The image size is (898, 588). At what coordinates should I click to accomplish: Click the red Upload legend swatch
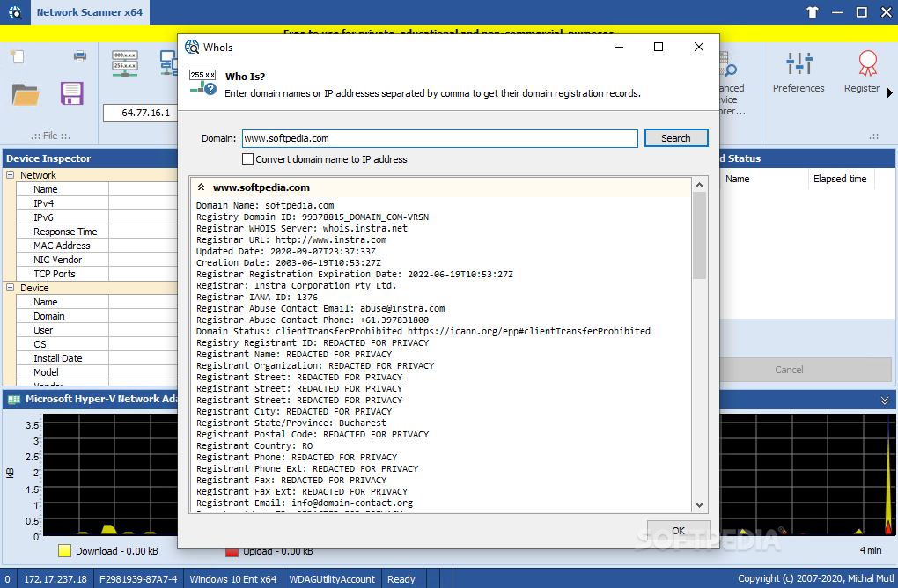click(x=232, y=552)
